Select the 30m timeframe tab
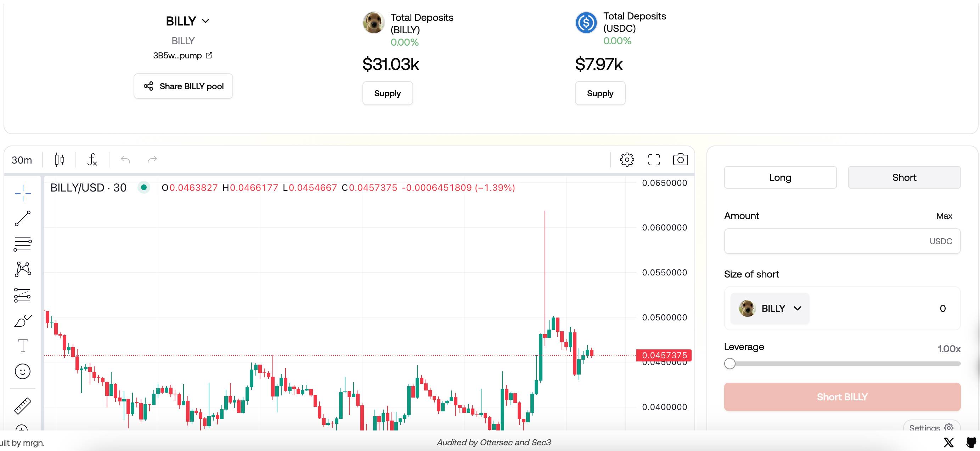The image size is (980, 451). (x=22, y=159)
